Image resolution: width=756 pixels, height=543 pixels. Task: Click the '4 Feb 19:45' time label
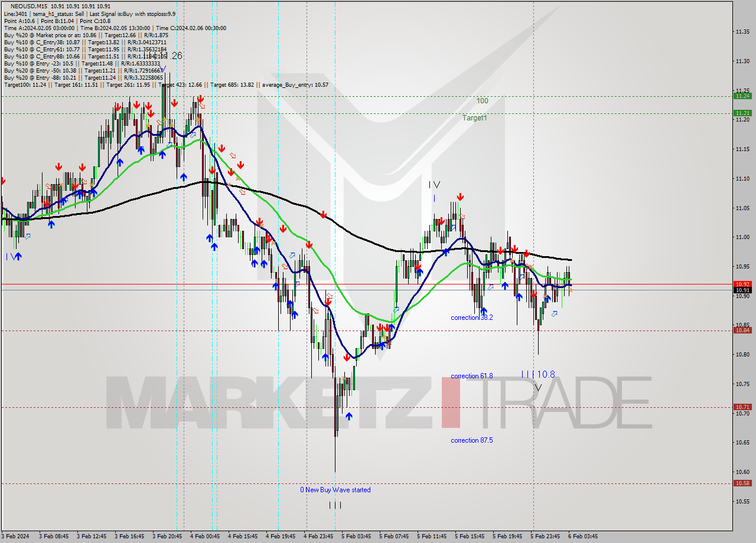(279, 537)
